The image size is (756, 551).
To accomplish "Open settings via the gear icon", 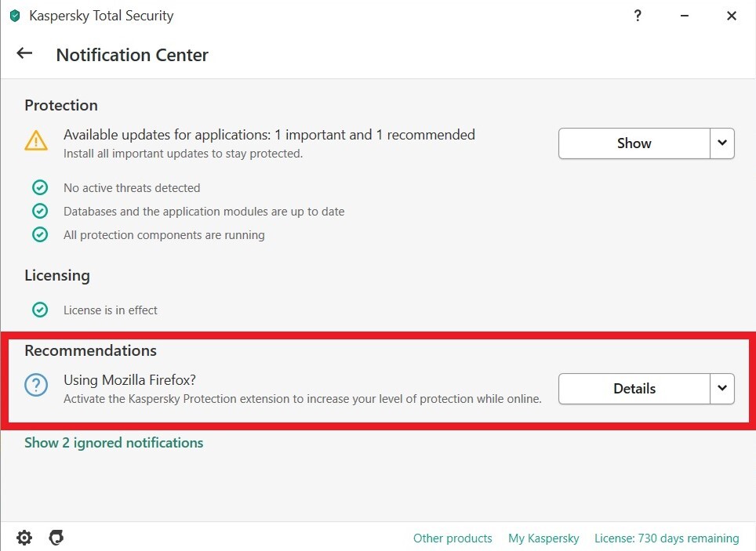I will click(x=24, y=538).
